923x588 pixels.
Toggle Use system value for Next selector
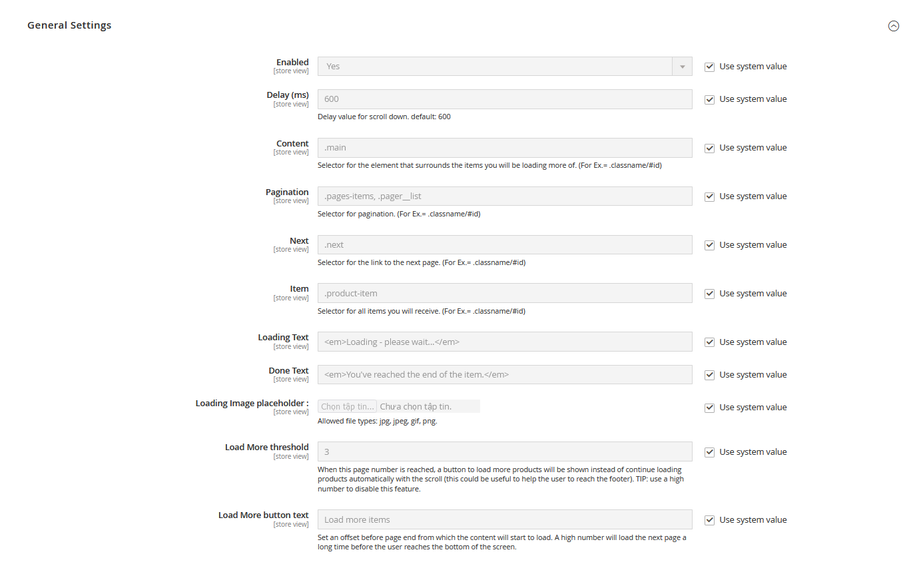[x=710, y=245]
